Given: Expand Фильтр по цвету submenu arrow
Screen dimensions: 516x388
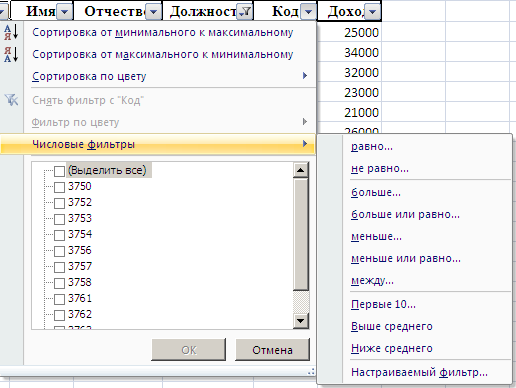Looking at the screenshot, I should point(305,122).
